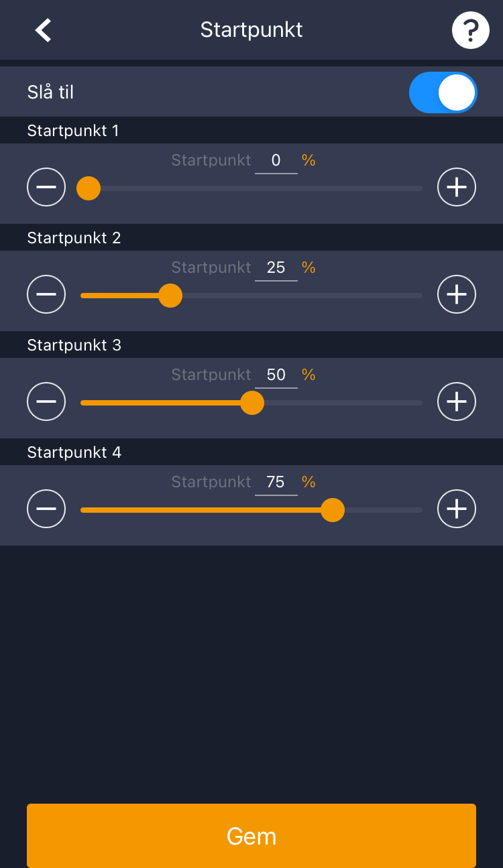
Task: Increase Startpunkt 2 with the plus icon
Action: tap(457, 294)
